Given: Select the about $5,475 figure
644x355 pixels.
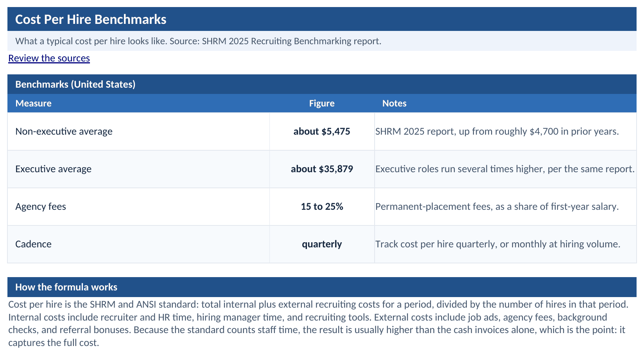Looking at the screenshot, I should pos(322,132).
